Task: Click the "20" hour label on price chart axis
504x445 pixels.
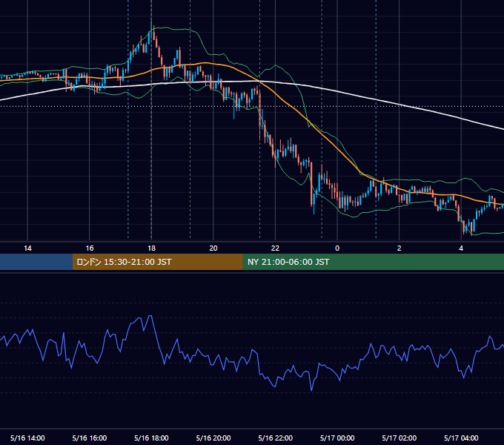Action: 213,248
